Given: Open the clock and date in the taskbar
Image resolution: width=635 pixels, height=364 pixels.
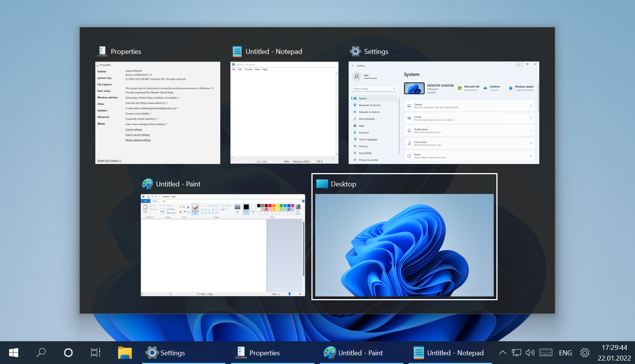Looking at the screenshot, I should 614,353.
